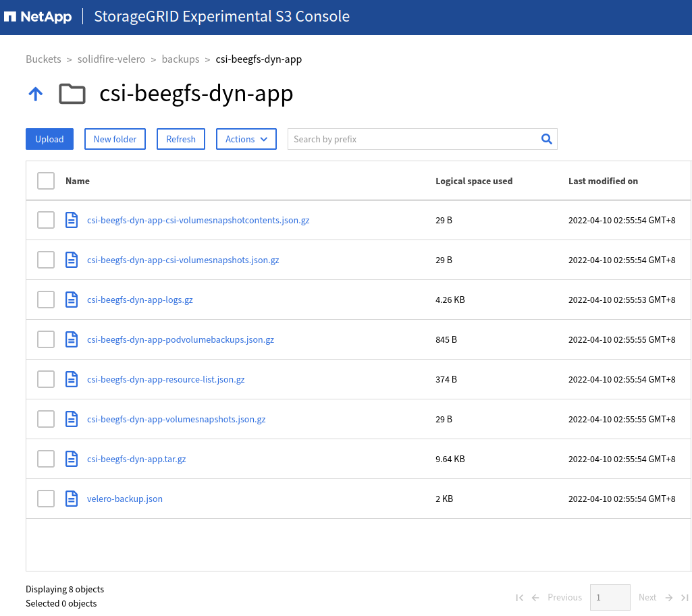Viewport: 692px width, 616px height.
Task: Go to first page arrow icon
Action: pyautogui.click(x=519, y=598)
